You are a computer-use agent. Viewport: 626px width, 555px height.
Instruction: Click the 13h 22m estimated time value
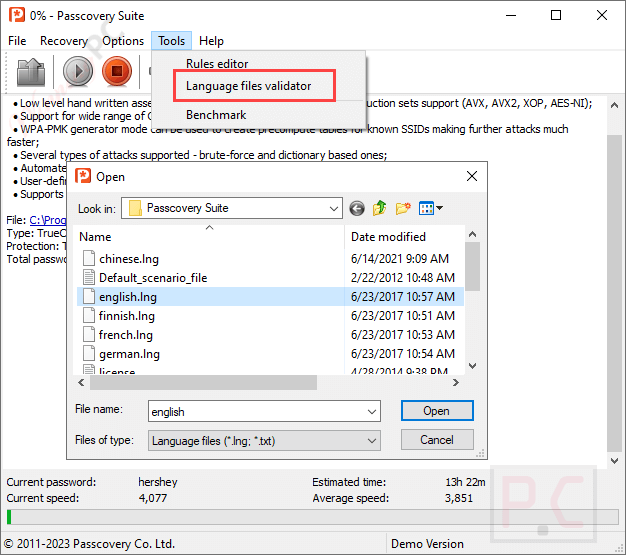pyautogui.click(x=465, y=482)
